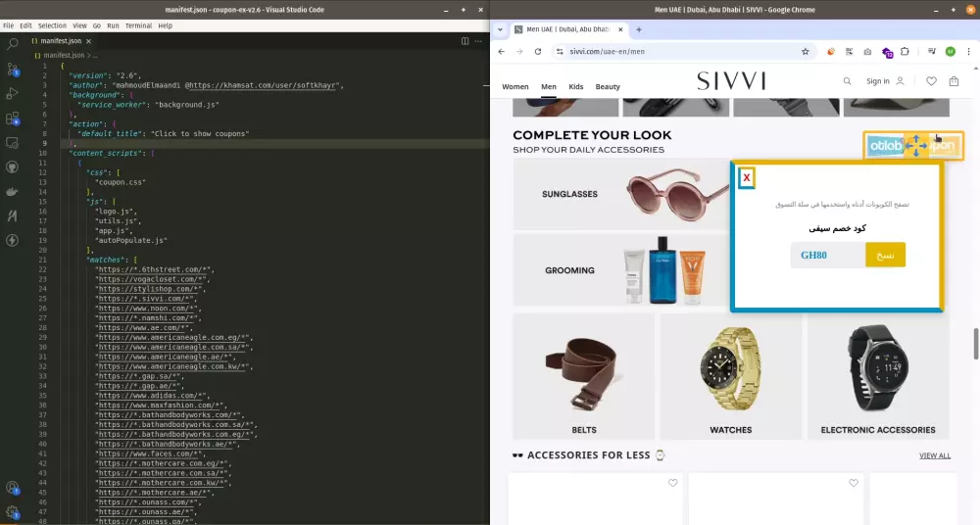
Task: Open SIVVI site search magnifier
Action: [847, 81]
